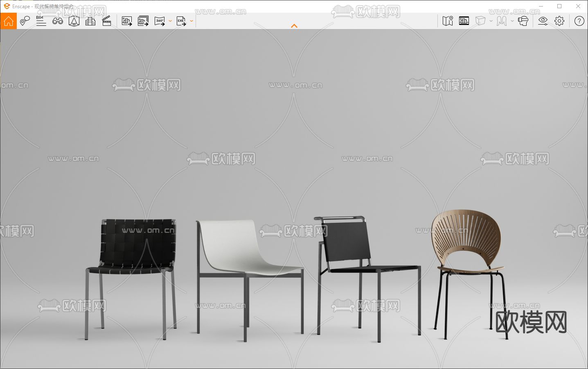The width and height of the screenshot is (588, 369).
Task: Export a single screenshot render
Action: 127,21
